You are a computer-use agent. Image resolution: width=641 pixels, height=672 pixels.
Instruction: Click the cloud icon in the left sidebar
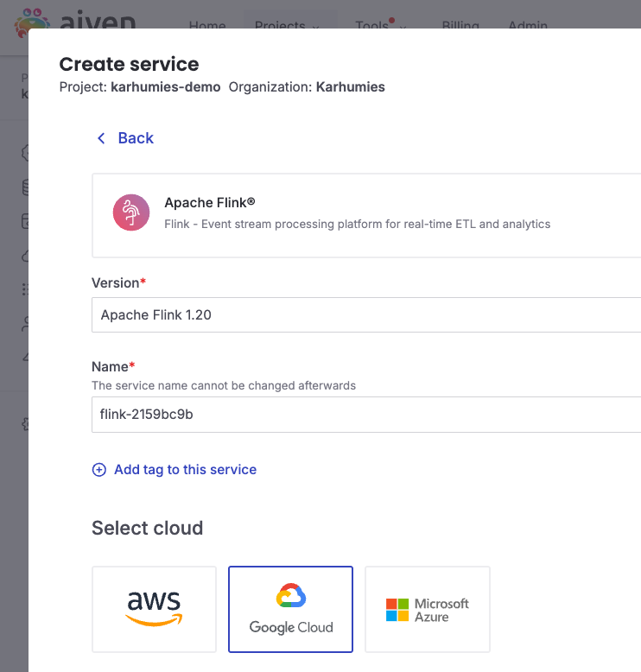tap(25, 256)
